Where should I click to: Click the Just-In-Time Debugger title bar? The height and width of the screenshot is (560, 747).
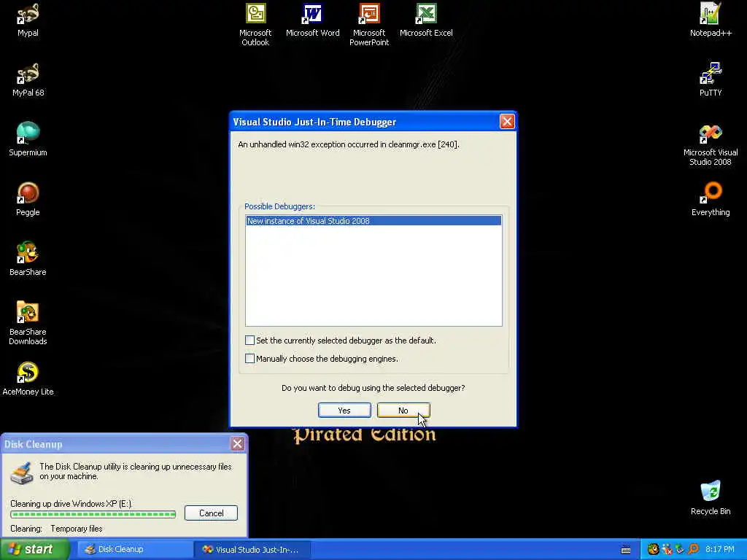[x=365, y=122]
